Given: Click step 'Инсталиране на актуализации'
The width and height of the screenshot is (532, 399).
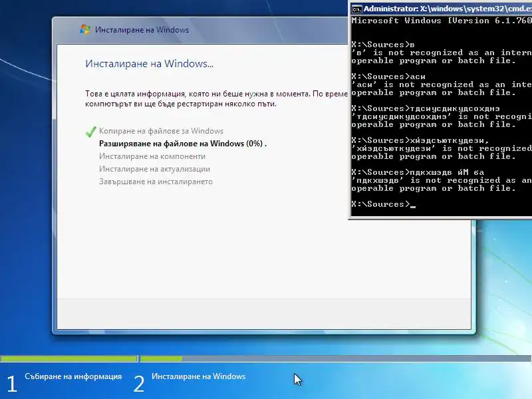Looking at the screenshot, I should coord(154,169).
